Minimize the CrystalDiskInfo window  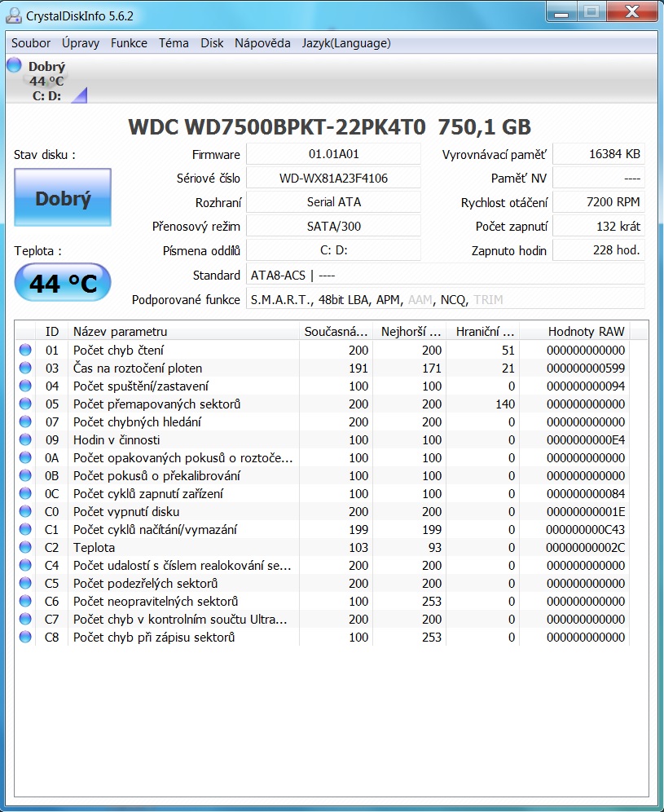click(561, 12)
